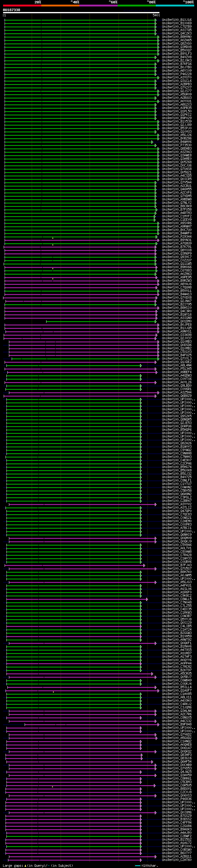Open hit UniRef100_B1XJ16
The image size is (197, 868).
(x=177, y=20)
